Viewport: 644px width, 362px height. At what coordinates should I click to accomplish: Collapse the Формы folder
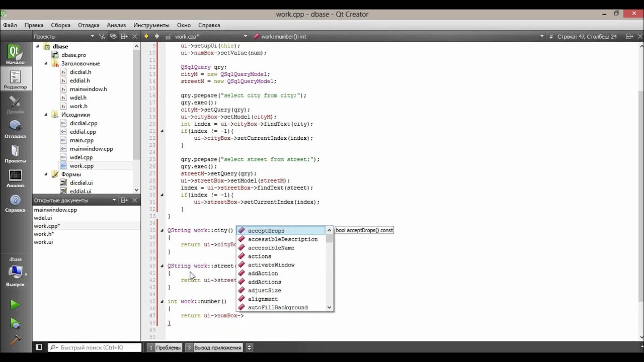(46, 174)
